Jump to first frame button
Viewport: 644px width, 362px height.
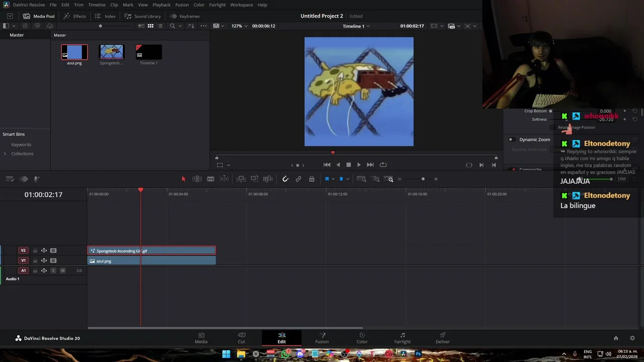(x=327, y=165)
